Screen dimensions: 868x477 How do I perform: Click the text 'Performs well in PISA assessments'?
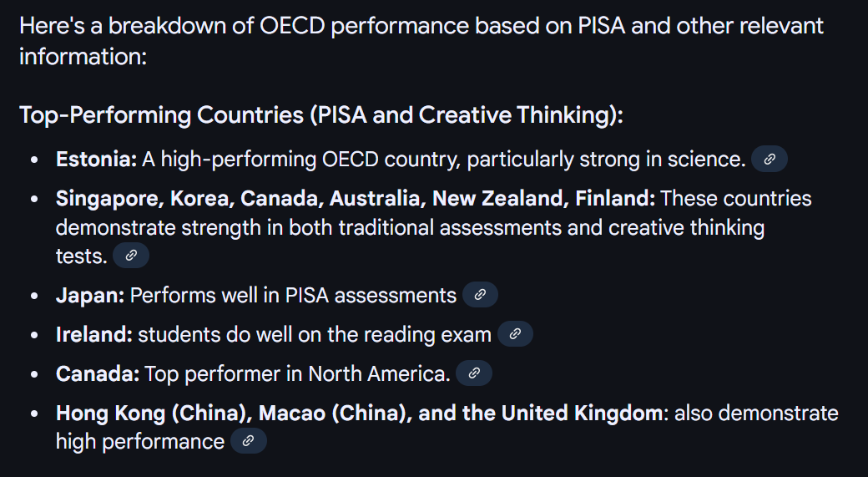coord(293,295)
